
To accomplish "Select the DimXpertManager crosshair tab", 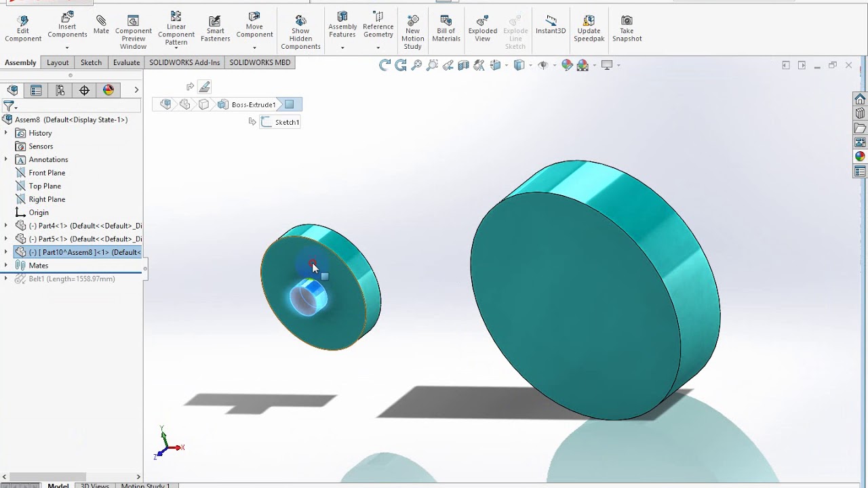I will pyautogui.click(x=84, y=90).
